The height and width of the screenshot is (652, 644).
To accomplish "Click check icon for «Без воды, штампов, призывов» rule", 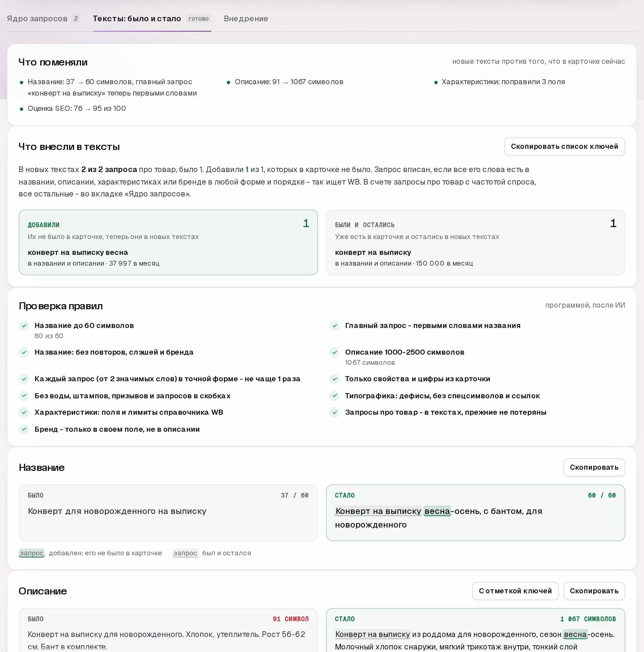I will pyautogui.click(x=24, y=395).
